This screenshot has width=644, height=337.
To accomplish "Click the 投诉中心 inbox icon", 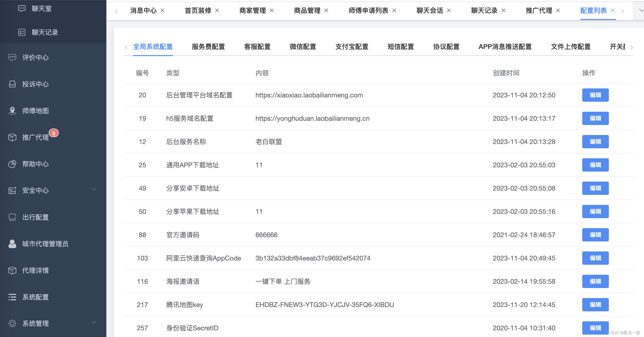I will (x=12, y=84).
